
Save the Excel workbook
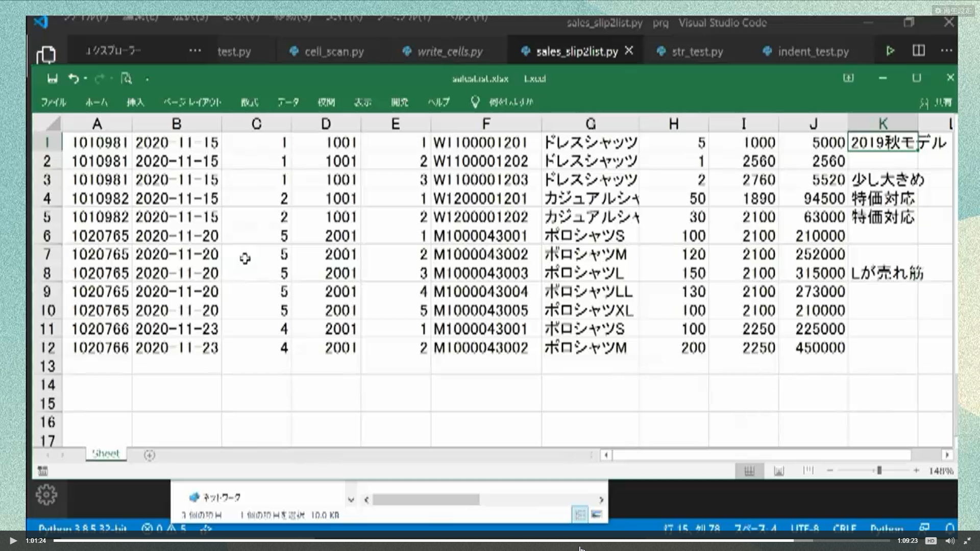52,79
